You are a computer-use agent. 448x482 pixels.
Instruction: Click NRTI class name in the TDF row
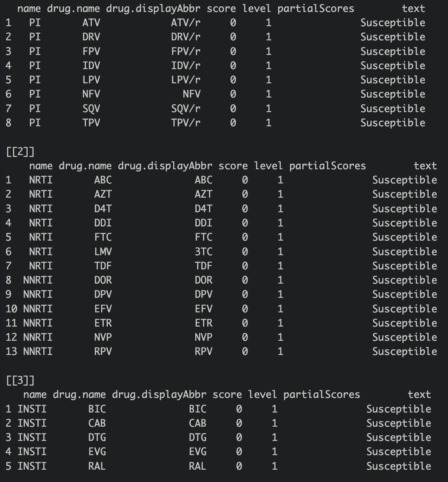tap(41, 266)
